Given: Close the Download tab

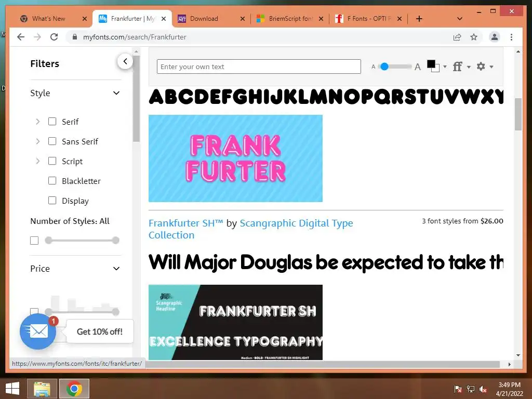Looking at the screenshot, I should [x=242, y=19].
